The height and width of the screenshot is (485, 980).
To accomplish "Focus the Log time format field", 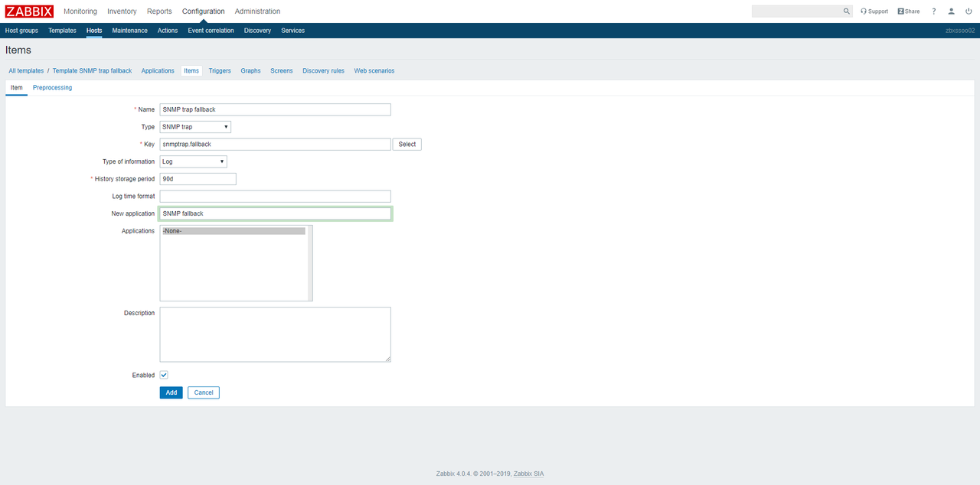I will pos(275,197).
